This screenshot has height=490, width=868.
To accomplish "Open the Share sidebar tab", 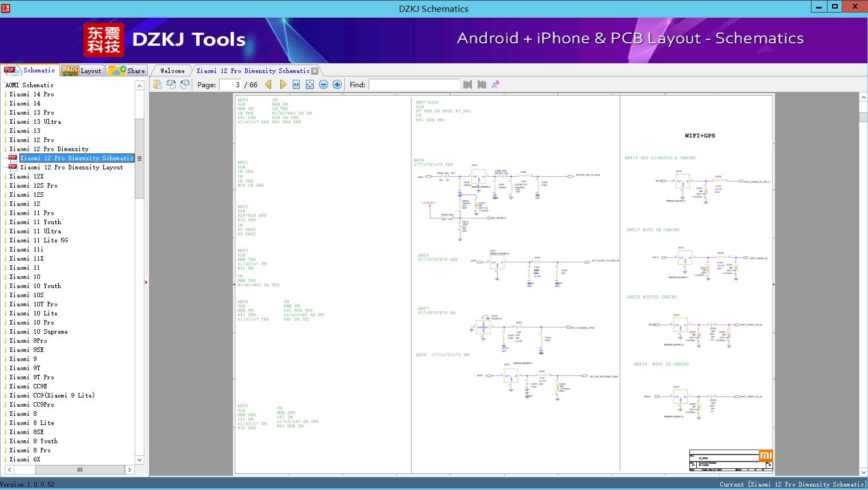I will pyautogui.click(x=127, y=71).
